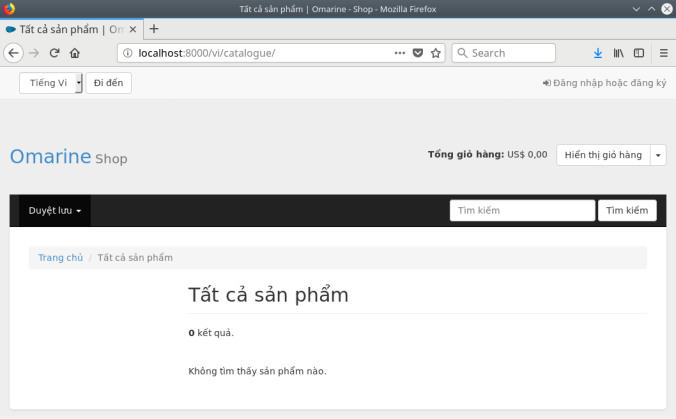Image resolution: width=676 pixels, height=419 pixels.
Task: Open the 'Tiếng Vi' language dropdown
Action: (x=51, y=83)
